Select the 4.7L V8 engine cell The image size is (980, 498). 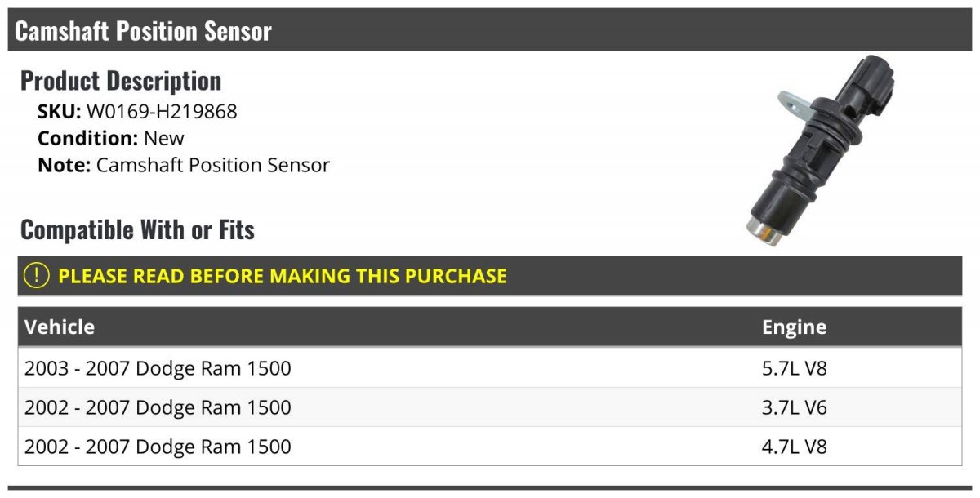[795, 447]
